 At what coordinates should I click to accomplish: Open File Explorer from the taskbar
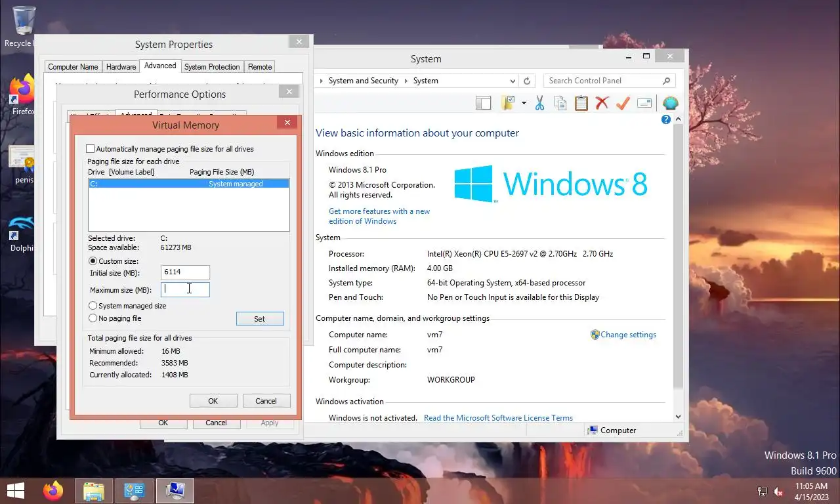click(x=94, y=490)
